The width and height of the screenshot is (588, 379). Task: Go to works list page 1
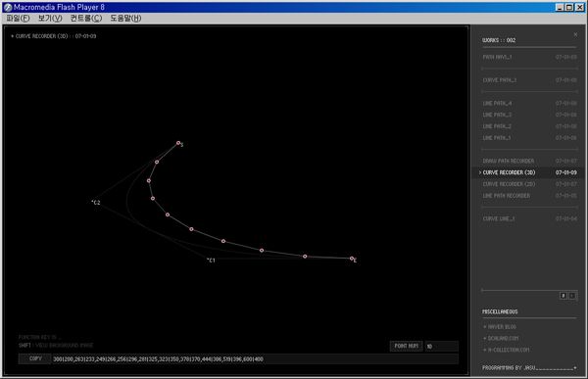pos(563,296)
